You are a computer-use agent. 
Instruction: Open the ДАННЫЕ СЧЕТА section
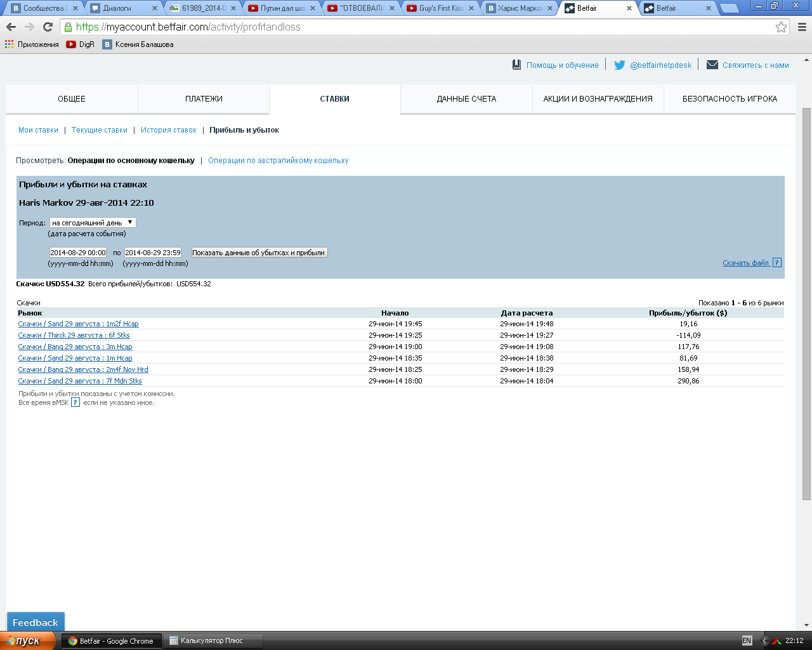pyautogui.click(x=466, y=99)
